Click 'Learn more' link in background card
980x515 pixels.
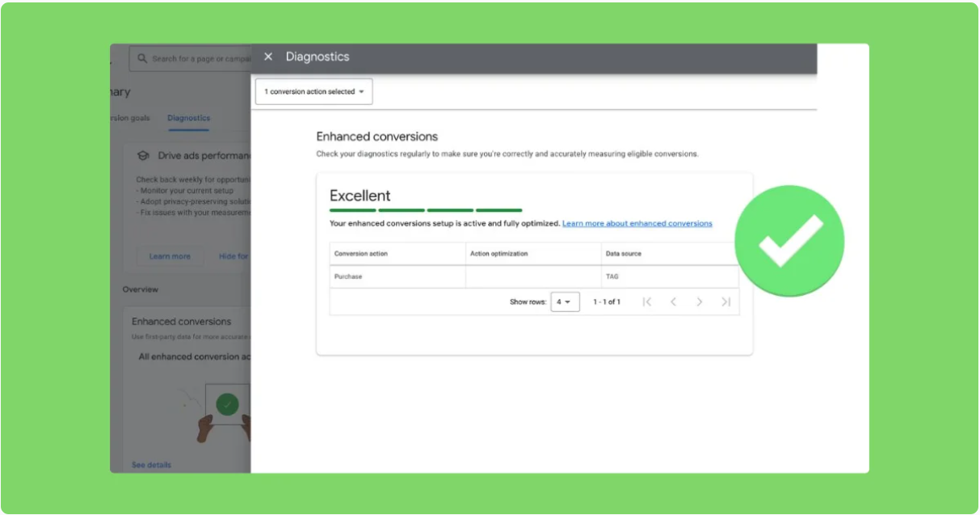click(170, 256)
